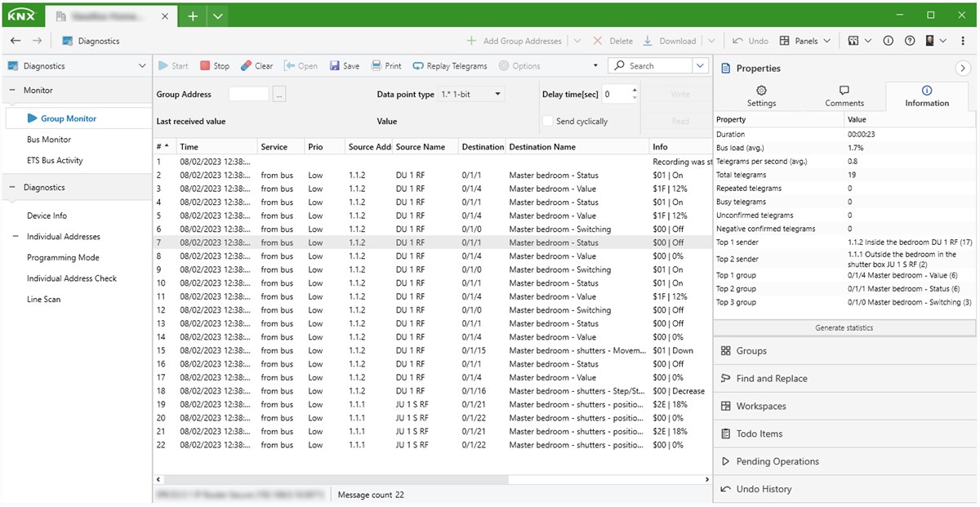Open the Settings tab in Properties
Viewport: 980px width, 507px height.
(x=761, y=96)
